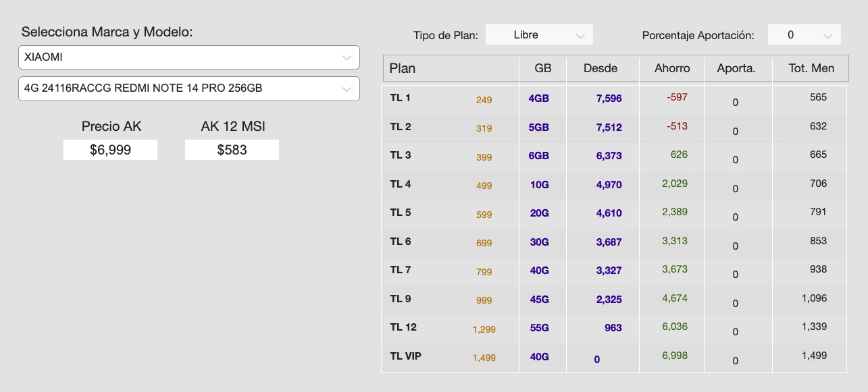Click the TL 9 total 1,096 cell
This screenshot has height=392, width=868.
click(x=813, y=298)
